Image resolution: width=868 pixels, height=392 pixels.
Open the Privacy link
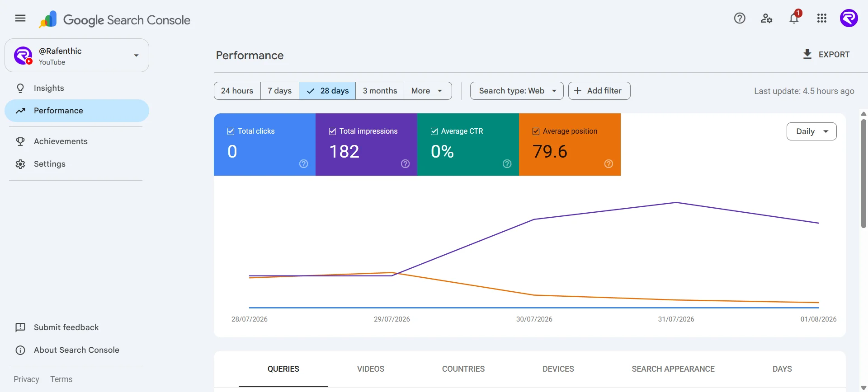pos(26,379)
